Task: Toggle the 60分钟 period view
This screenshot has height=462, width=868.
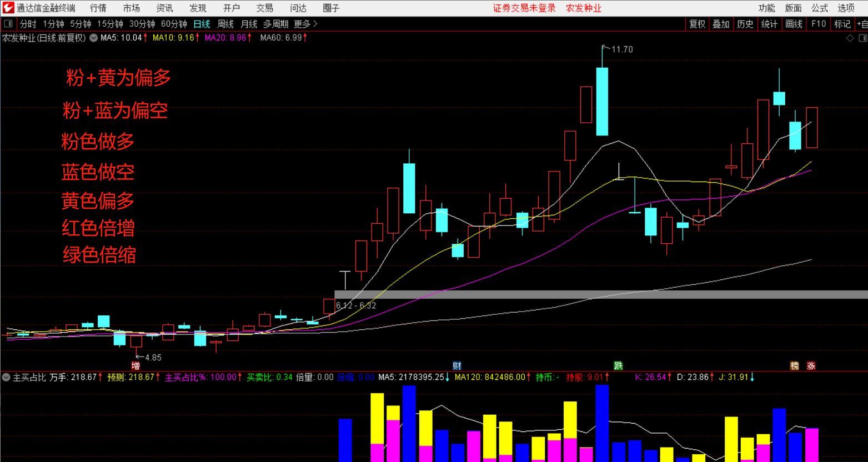Action: tap(174, 24)
